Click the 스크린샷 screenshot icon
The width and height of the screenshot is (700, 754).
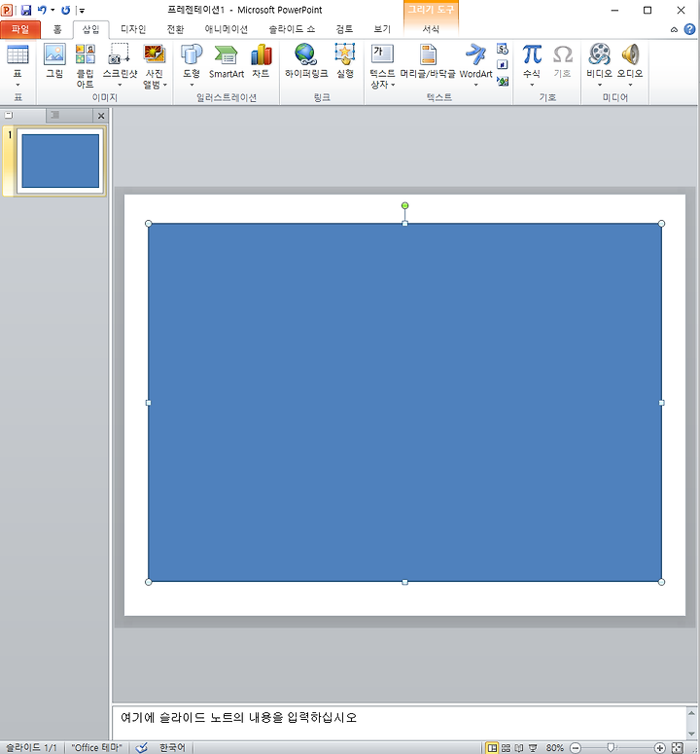click(x=120, y=54)
